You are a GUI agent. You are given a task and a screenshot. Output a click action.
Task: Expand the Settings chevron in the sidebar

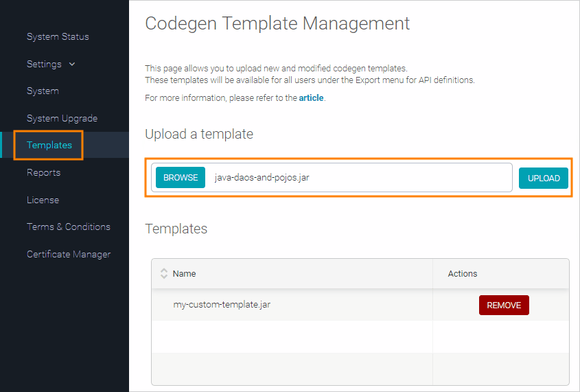(72, 64)
